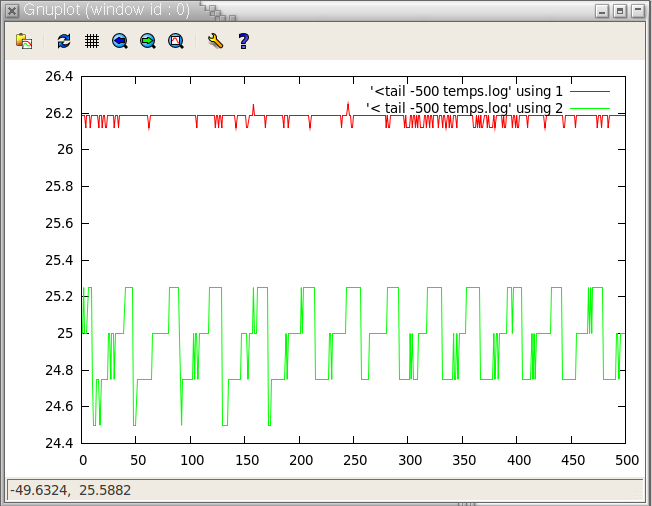
Task: Click x-axis label 250
Action: coord(355,460)
